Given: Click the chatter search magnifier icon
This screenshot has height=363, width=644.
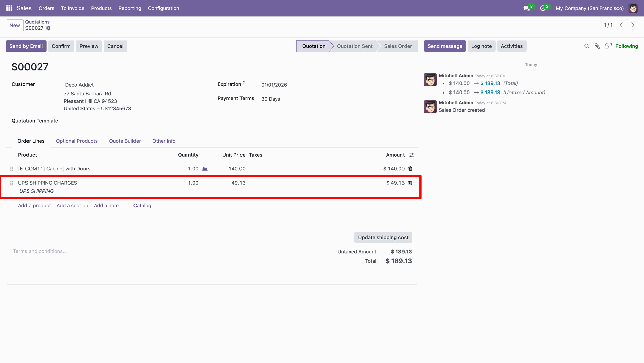Looking at the screenshot, I should (x=587, y=46).
